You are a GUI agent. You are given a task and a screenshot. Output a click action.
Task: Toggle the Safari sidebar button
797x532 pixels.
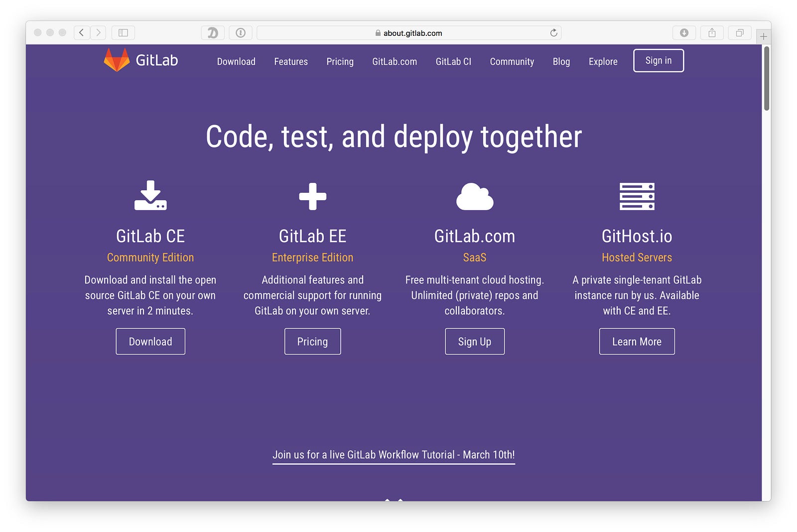point(123,33)
